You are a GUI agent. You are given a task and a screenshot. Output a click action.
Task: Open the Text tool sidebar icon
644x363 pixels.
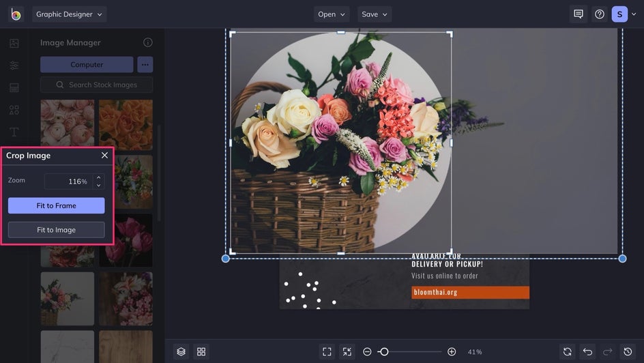click(14, 132)
